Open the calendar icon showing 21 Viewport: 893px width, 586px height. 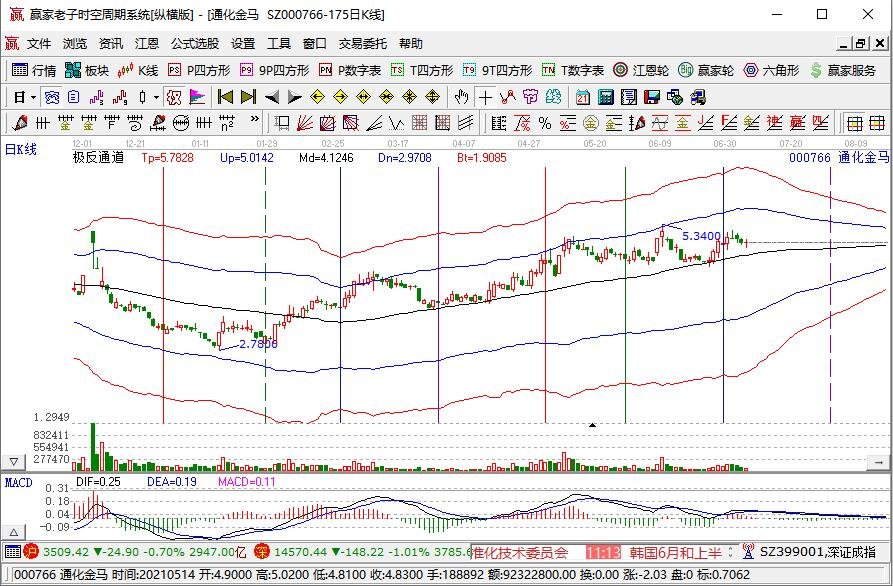click(583, 97)
